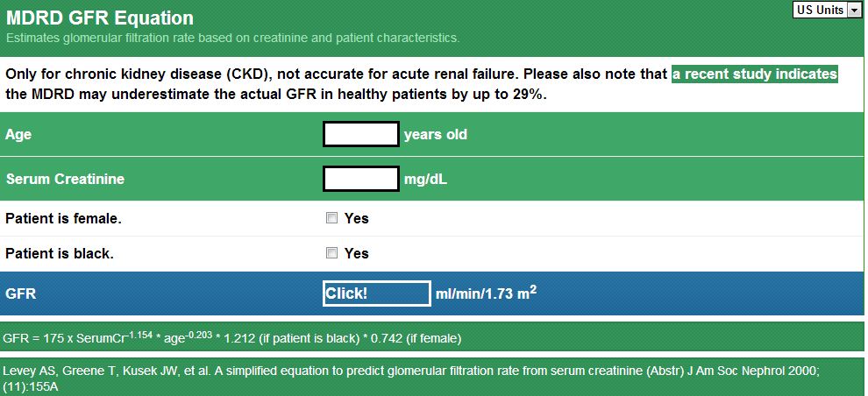Click the GFR formula text
This screenshot has width=868, height=396.
232,338
